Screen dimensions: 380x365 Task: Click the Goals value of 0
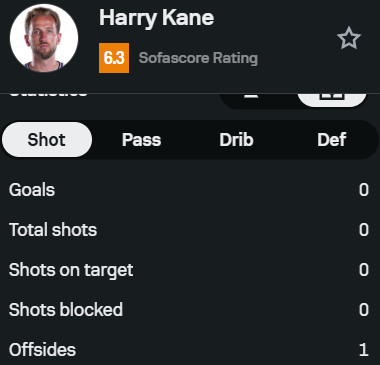pyautogui.click(x=364, y=190)
